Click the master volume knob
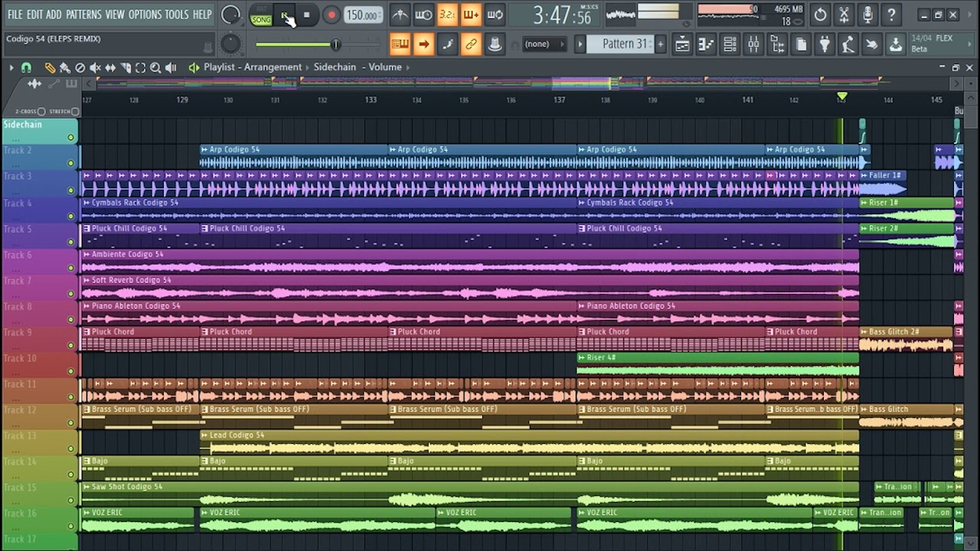980x551 pixels. click(230, 15)
